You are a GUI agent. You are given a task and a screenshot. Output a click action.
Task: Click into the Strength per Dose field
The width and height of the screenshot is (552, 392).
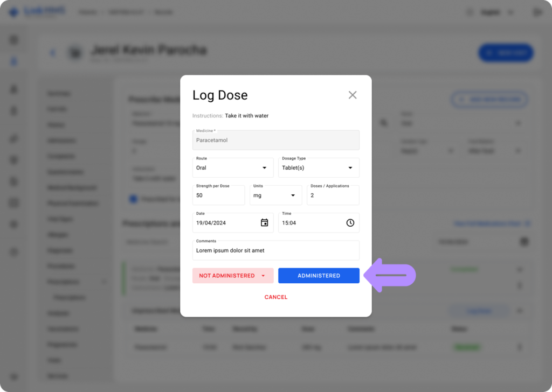point(218,195)
